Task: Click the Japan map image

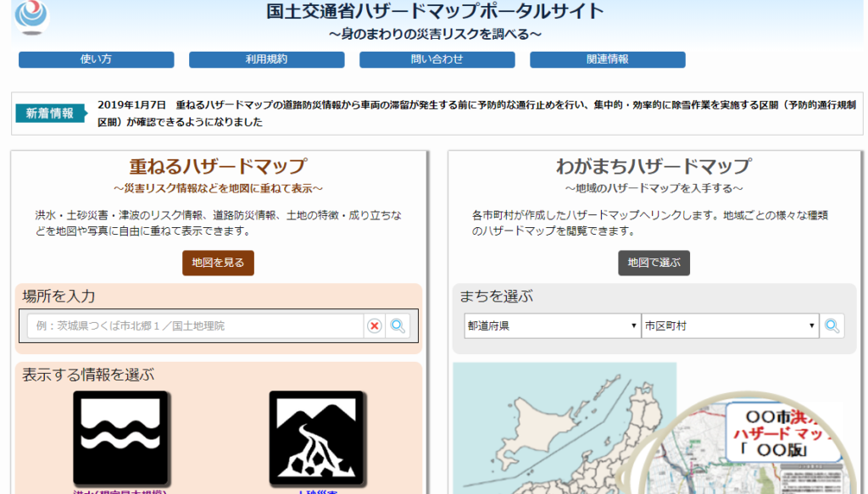Action: (x=564, y=428)
